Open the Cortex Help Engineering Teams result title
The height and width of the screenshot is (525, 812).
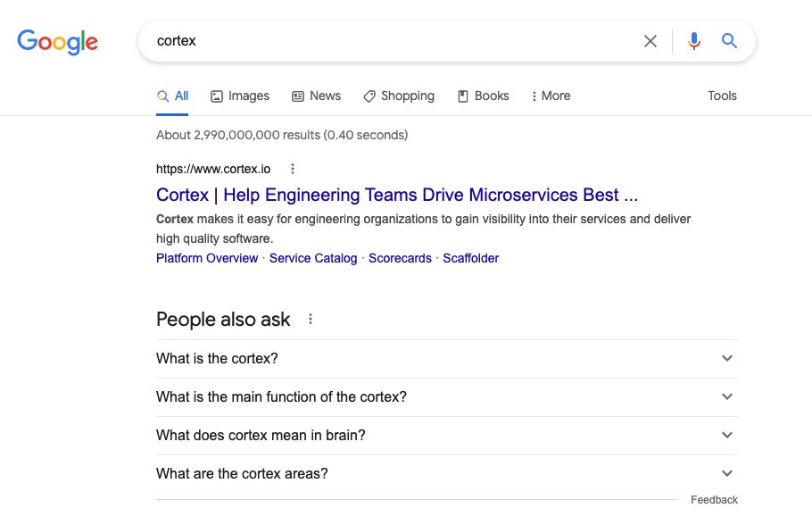(x=397, y=195)
